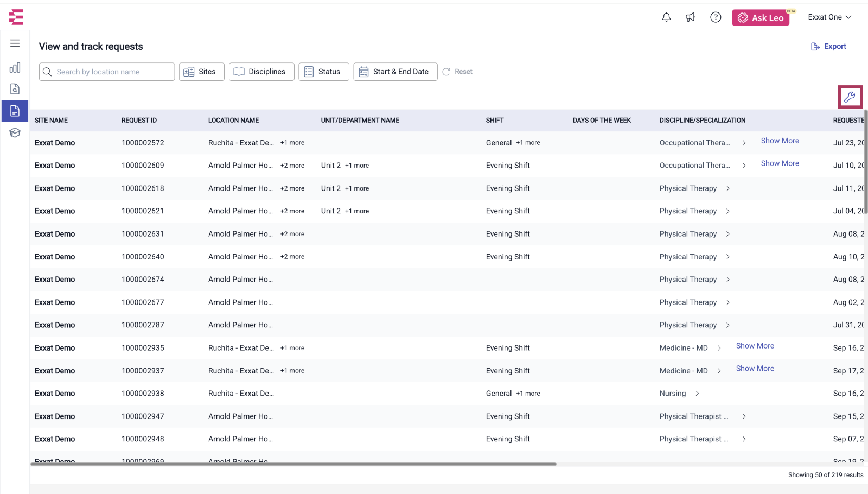Click request ID 1000002787
This screenshot has width=868, height=494.
click(143, 325)
